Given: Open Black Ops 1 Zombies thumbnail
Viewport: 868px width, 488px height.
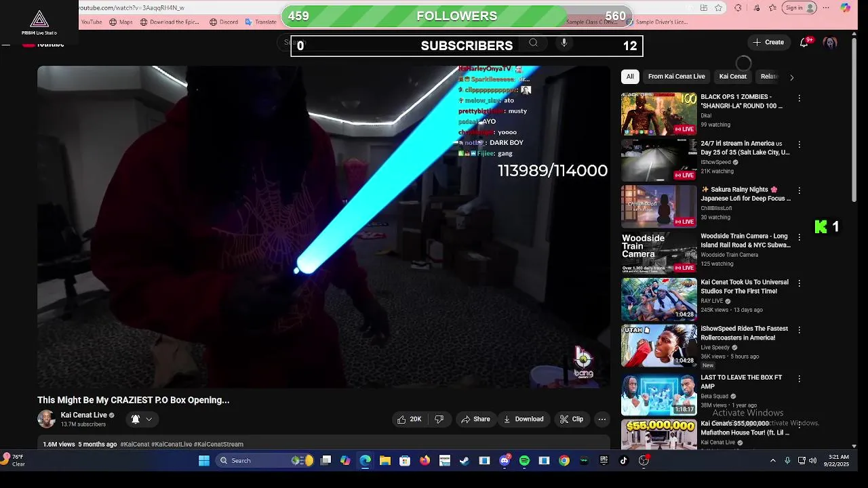Looking at the screenshot, I should (659, 114).
